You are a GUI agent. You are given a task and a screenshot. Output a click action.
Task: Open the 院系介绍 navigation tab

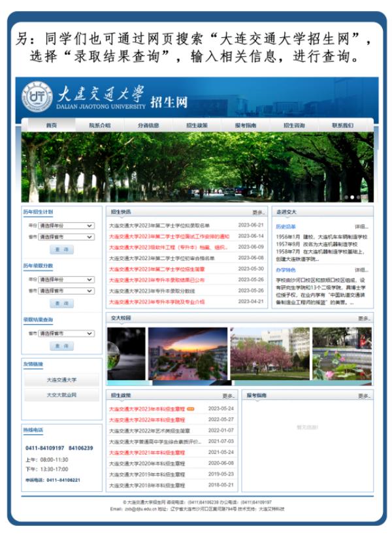coord(99,125)
